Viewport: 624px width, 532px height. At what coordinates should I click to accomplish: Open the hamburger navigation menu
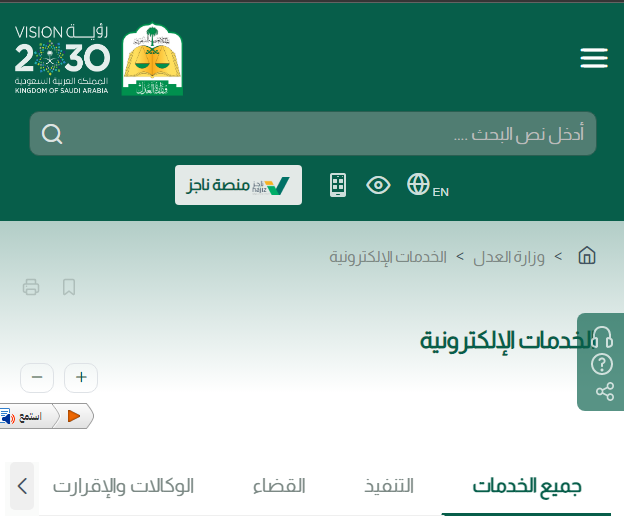(x=594, y=59)
